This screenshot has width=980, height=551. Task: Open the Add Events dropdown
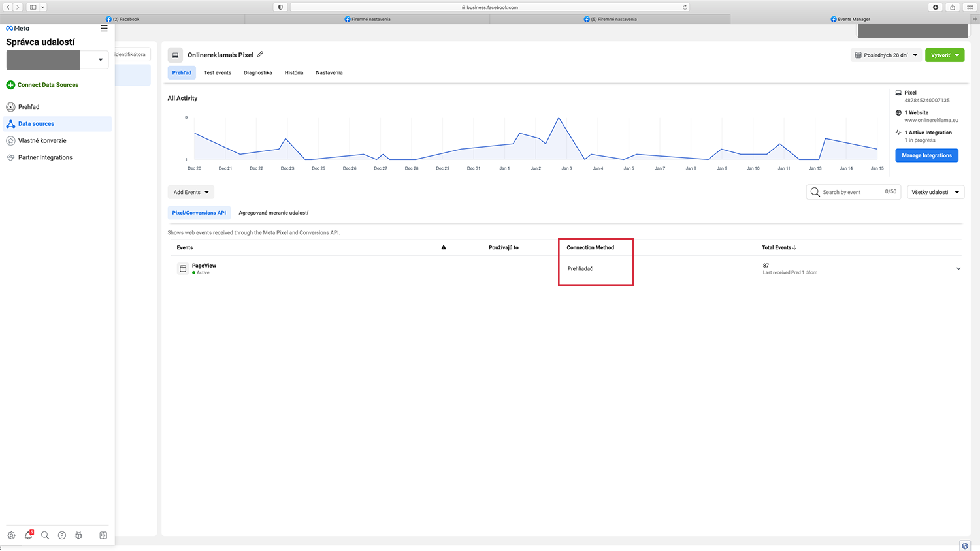[x=191, y=192]
